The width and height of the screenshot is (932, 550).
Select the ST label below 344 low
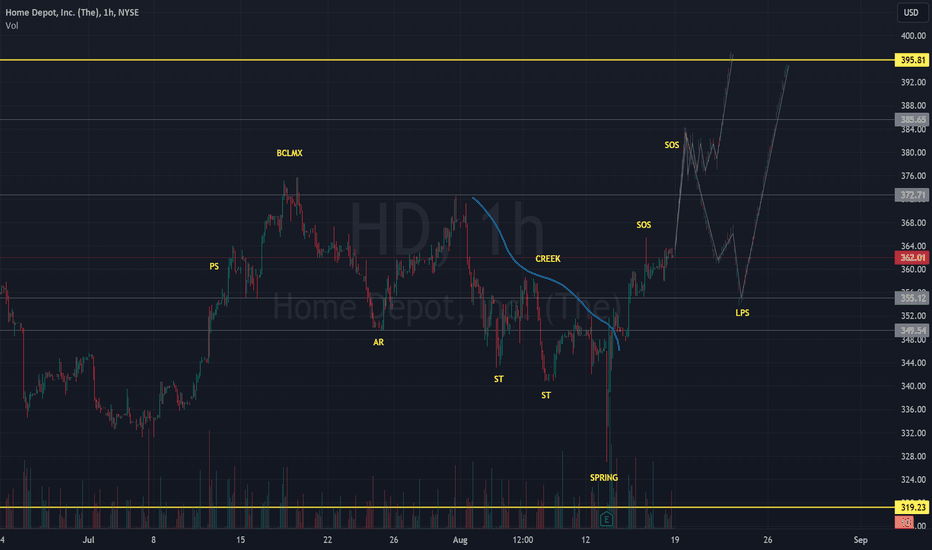[x=499, y=379]
